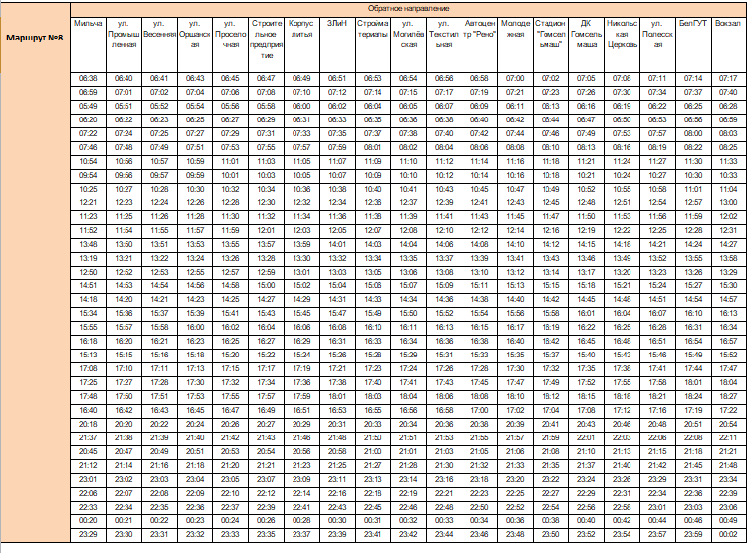
Task: Click 00:02 in the Вокзал column
Action: [728, 534]
